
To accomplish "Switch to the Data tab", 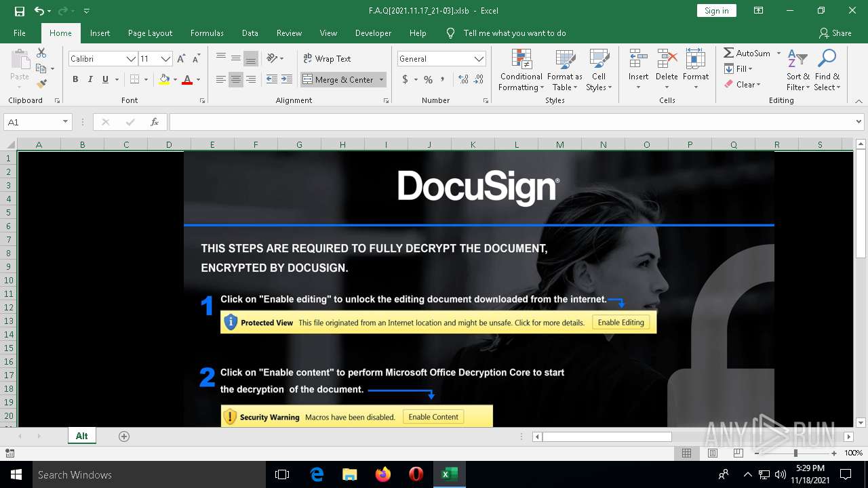I will click(250, 33).
